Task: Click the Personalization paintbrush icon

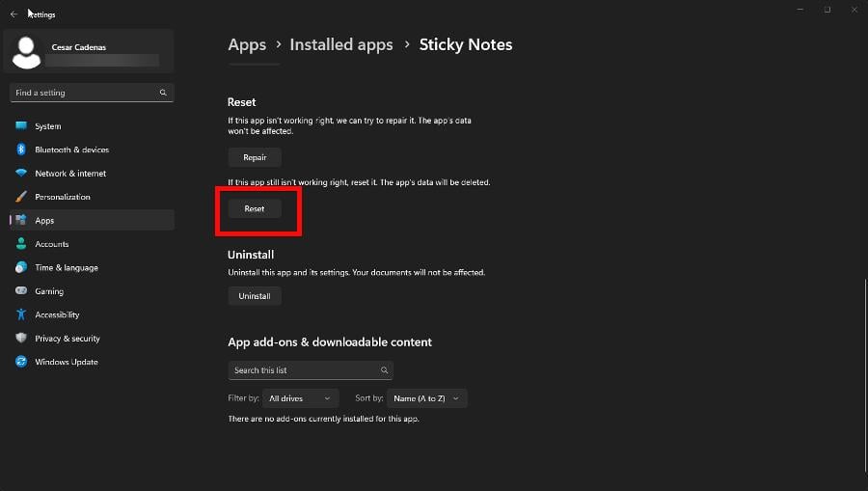Action: click(x=21, y=197)
